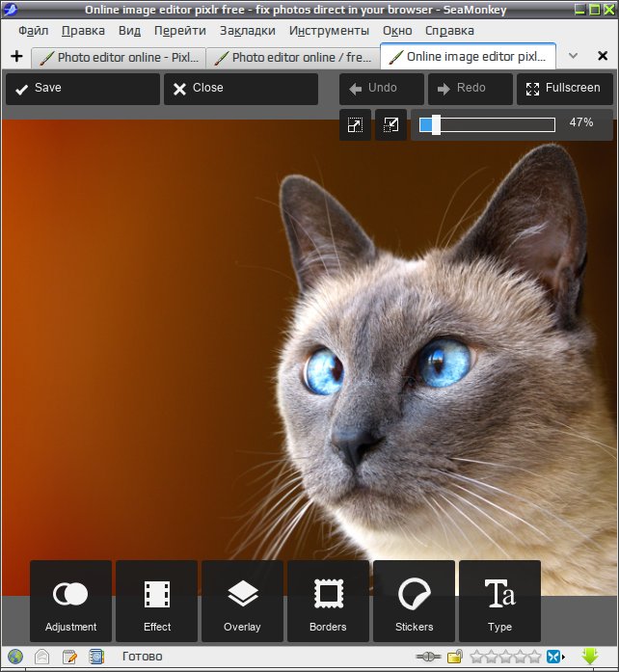Open the Перейти menu

pyautogui.click(x=180, y=31)
